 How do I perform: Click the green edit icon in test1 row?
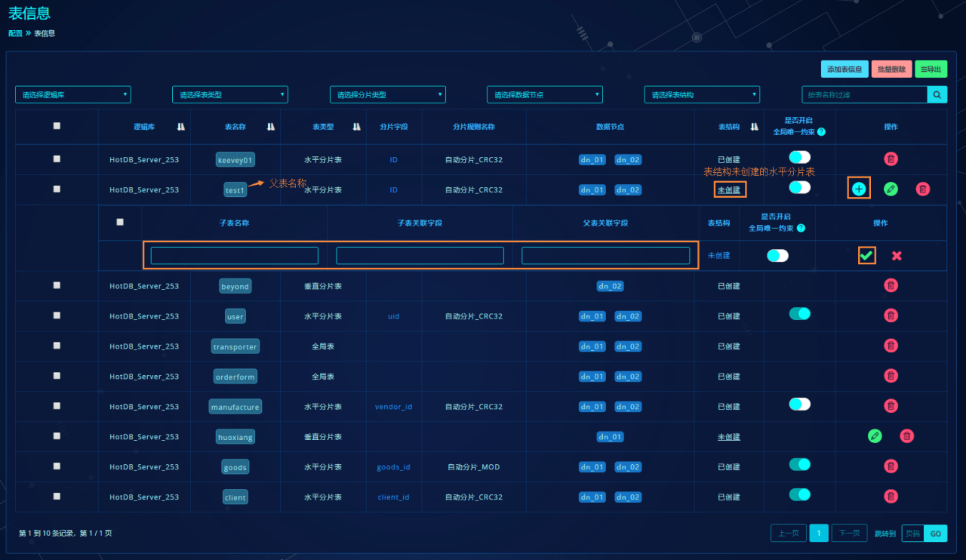pos(891,189)
